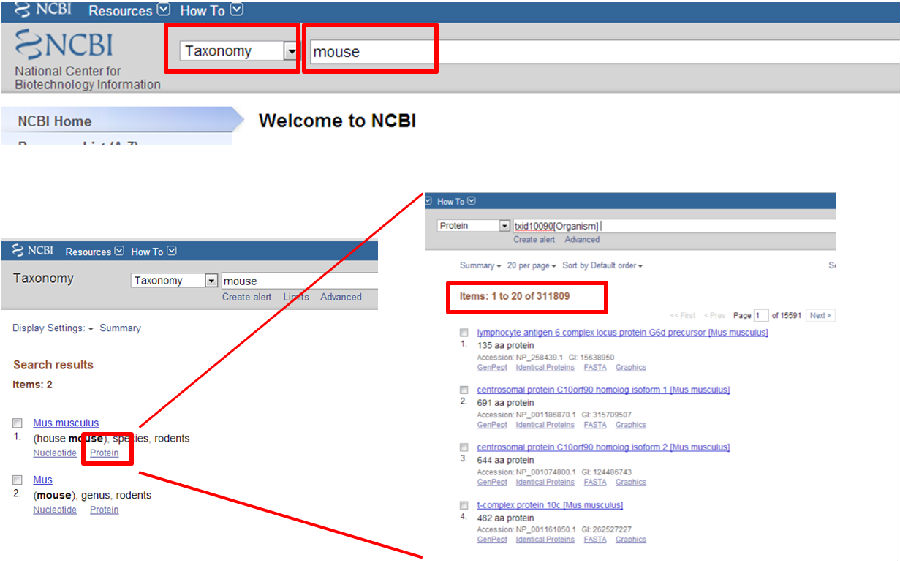Open centrosomal protein C10orf90 isoform 2 link
The width and height of the screenshot is (900, 561).
click(603, 447)
